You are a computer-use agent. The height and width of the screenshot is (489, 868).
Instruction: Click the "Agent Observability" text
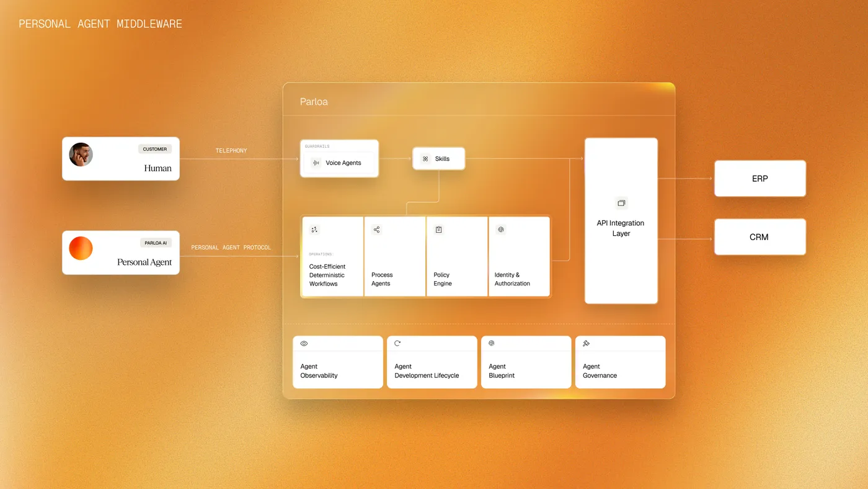(x=319, y=371)
